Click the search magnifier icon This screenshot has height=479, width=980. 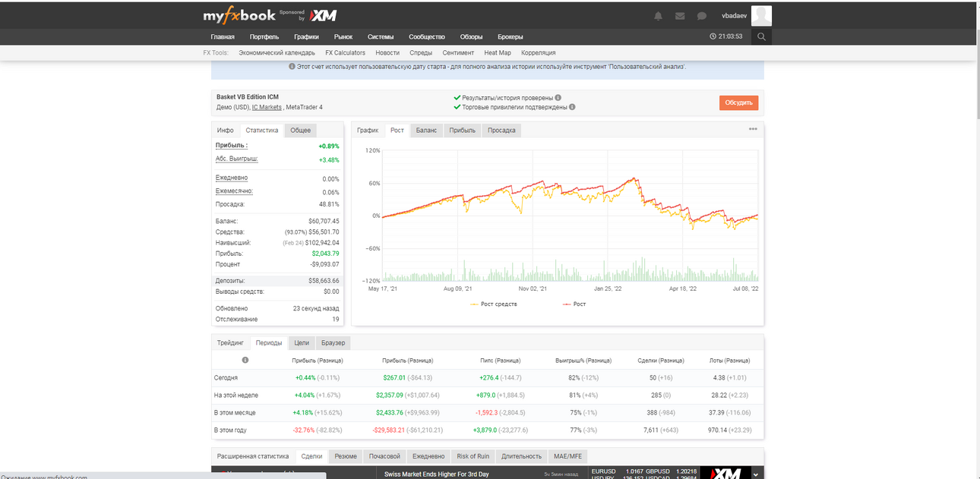point(761,36)
